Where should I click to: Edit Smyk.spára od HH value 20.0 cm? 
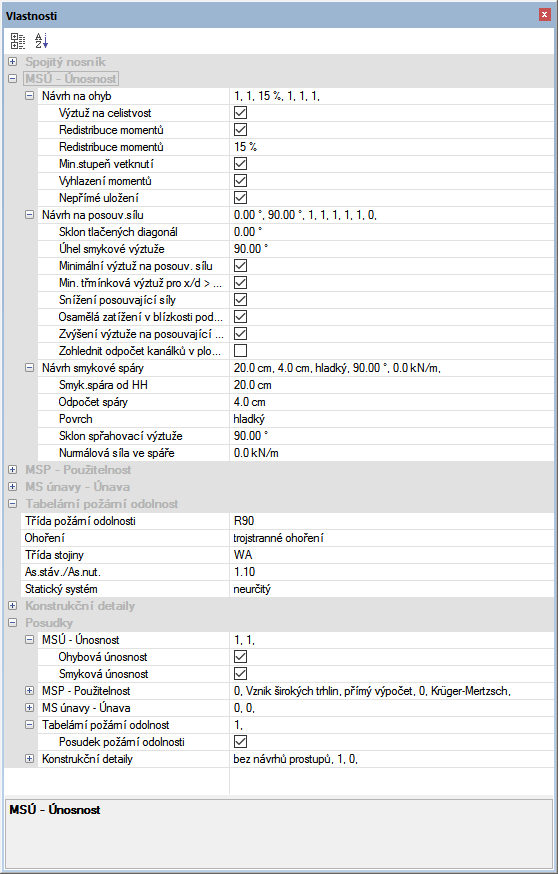pyautogui.click(x=391, y=385)
